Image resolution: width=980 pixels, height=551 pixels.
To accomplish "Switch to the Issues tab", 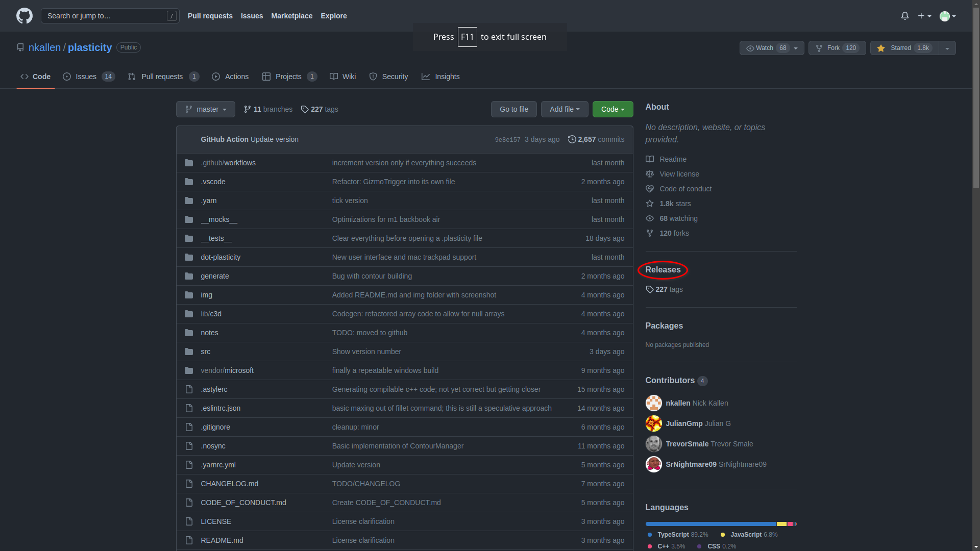I will pyautogui.click(x=86, y=77).
